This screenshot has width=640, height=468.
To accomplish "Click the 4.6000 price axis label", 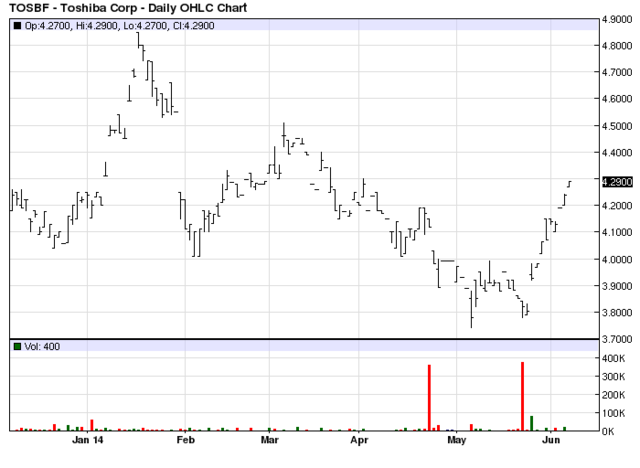I will pyautogui.click(x=617, y=99).
